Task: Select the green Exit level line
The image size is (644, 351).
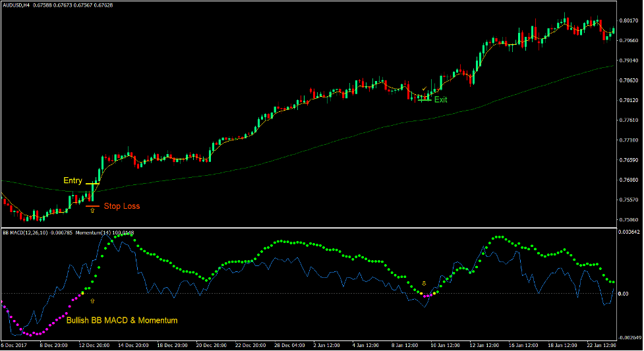Action: 424,100
